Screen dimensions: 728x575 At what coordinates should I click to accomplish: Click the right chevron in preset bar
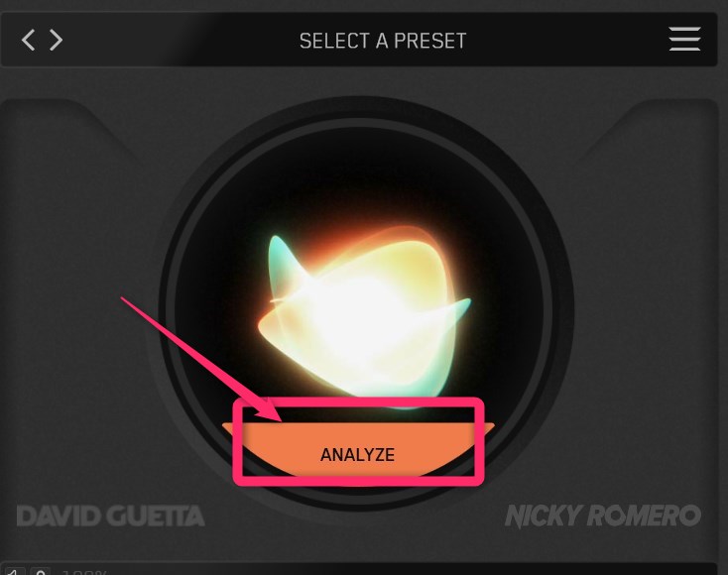pos(57,40)
